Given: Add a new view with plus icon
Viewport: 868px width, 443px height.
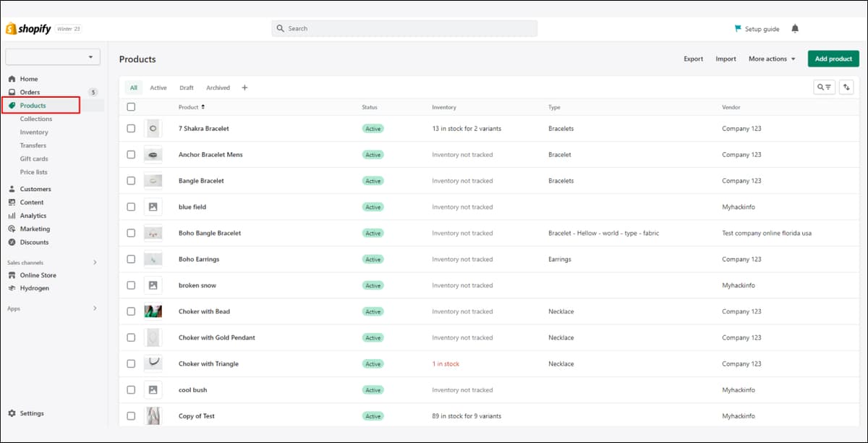Looking at the screenshot, I should coord(244,88).
